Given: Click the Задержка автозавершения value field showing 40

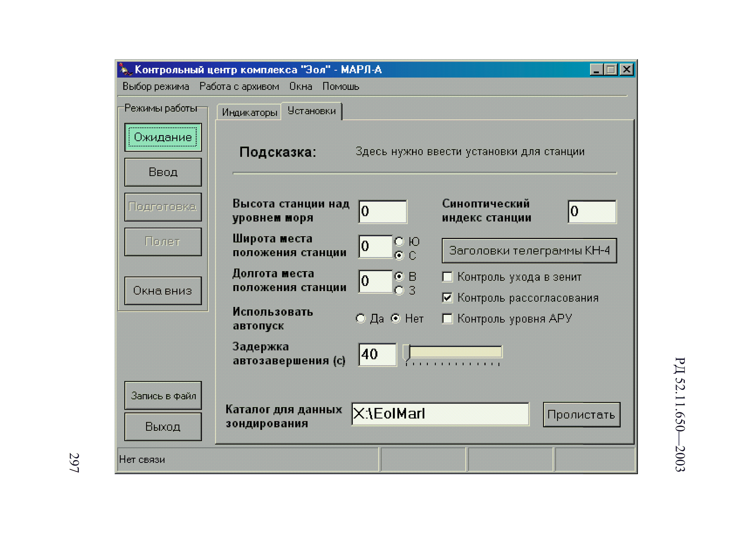Looking at the screenshot, I should pyautogui.click(x=378, y=355).
